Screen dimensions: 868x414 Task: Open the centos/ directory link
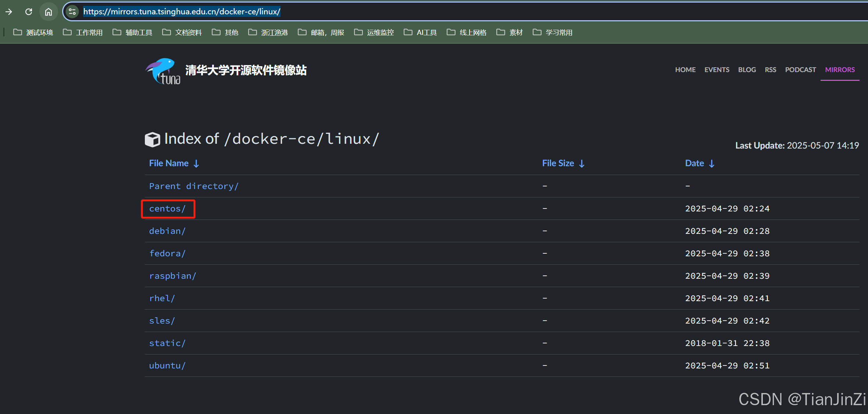click(x=167, y=208)
